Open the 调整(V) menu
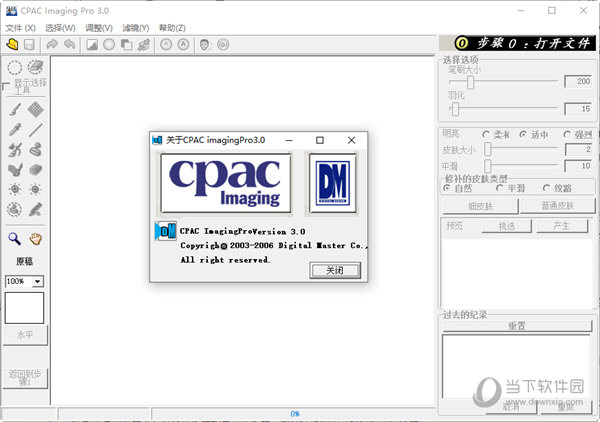600x422 pixels. click(x=99, y=28)
